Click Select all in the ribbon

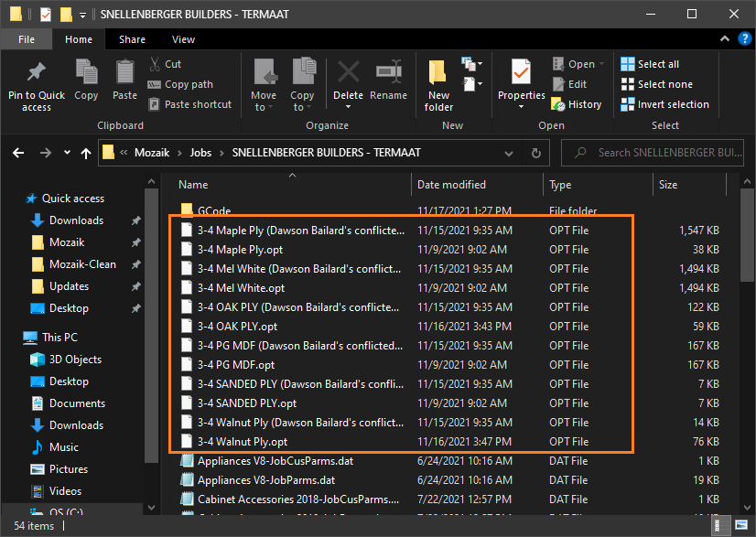[x=650, y=64]
